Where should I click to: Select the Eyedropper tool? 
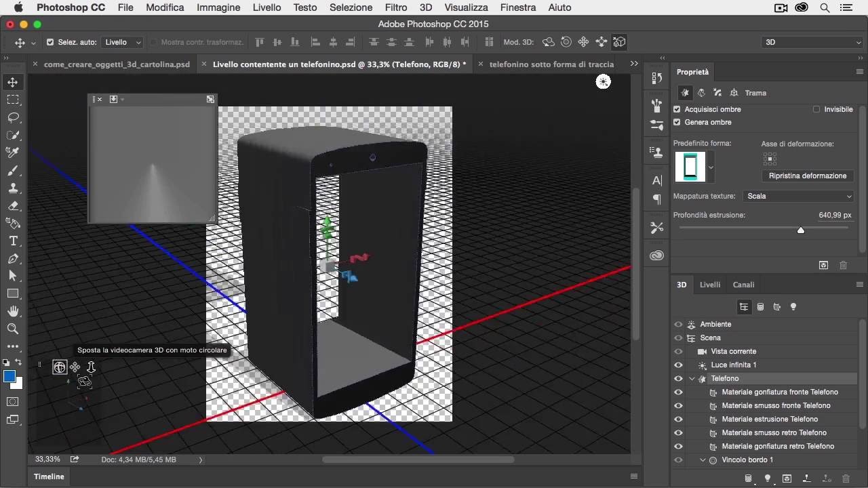(13, 152)
